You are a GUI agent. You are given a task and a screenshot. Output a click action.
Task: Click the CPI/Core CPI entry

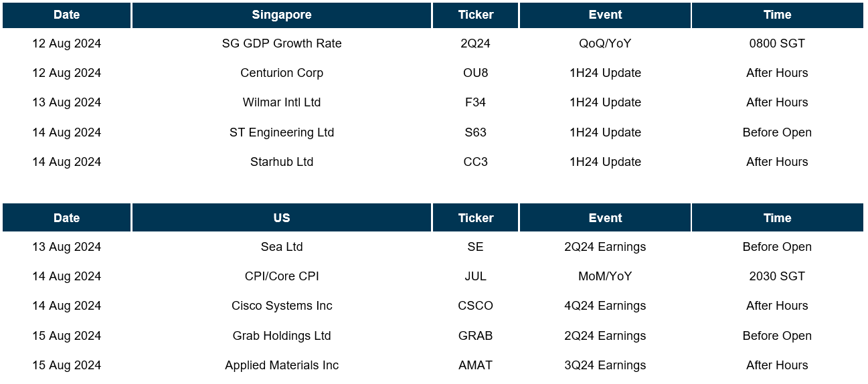click(282, 276)
